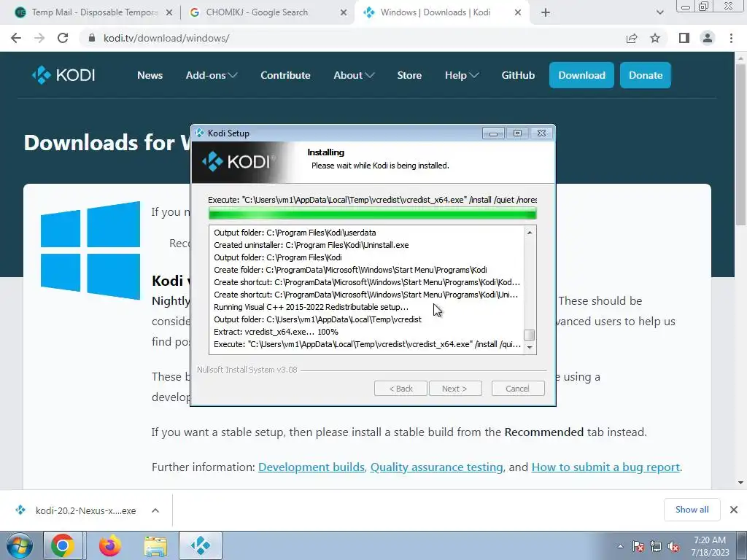This screenshot has width=747, height=560.
Task: Open the tab search dropdown arrow
Action: pyautogui.click(x=659, y=12)
